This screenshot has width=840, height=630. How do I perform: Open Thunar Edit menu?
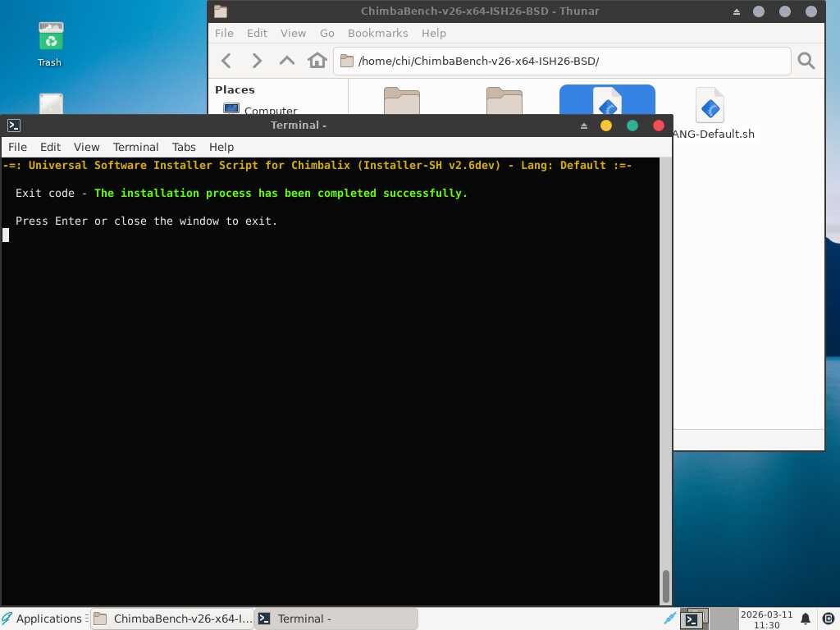coord(257,33)
